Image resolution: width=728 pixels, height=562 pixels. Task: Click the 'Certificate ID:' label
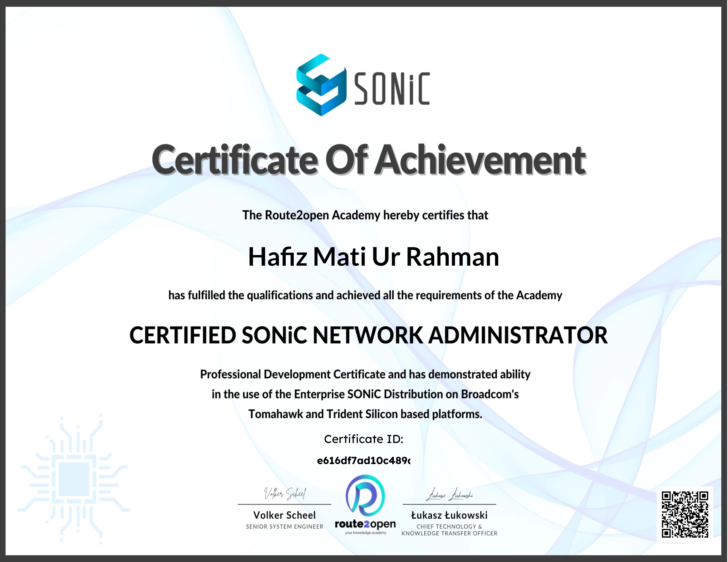click(x=364, y=439)
